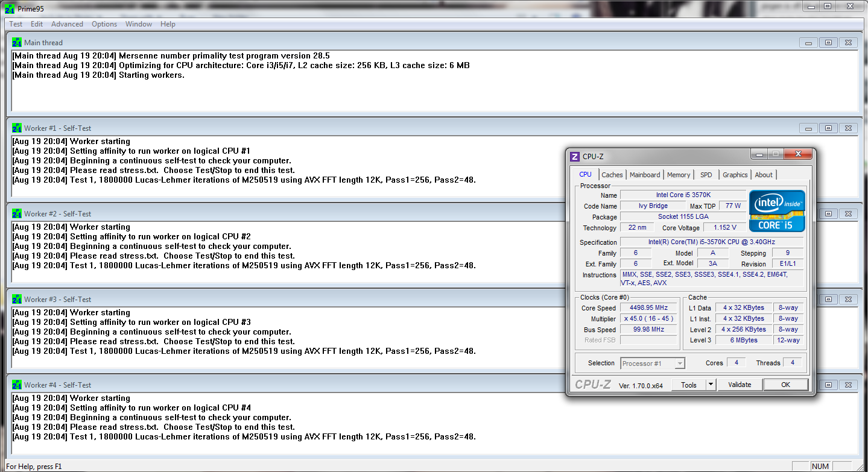
Task: Maximize the Worker #4 child window
Action: pyautogui.click(x=828, y=385)
